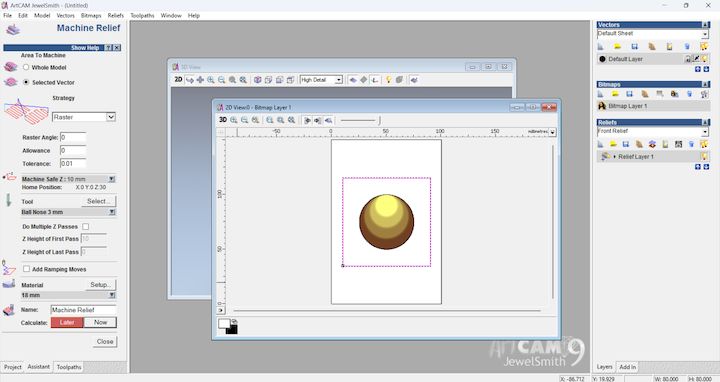Switch to the Assistant tab
This screenshot has height=382, width=720.
(39, 366)
